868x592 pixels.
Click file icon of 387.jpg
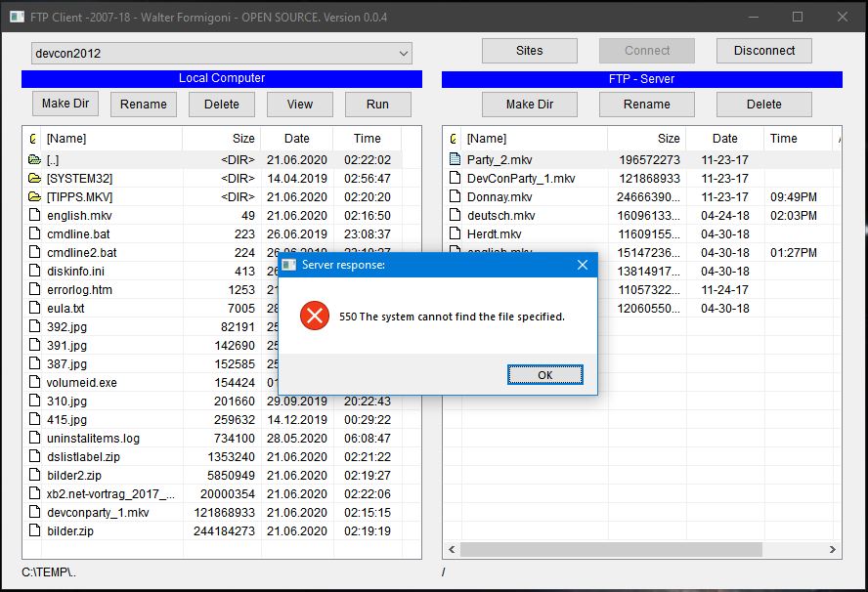(x=34, y=363)
